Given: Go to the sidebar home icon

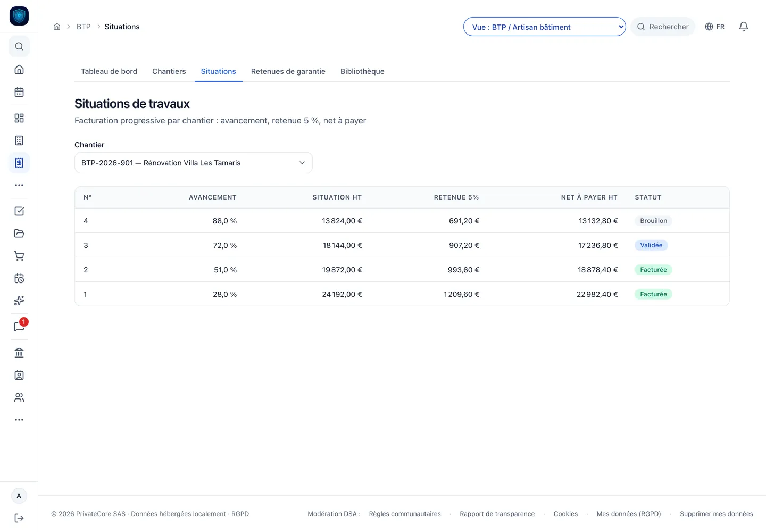Looking at the screenshot, I should 19,70.
